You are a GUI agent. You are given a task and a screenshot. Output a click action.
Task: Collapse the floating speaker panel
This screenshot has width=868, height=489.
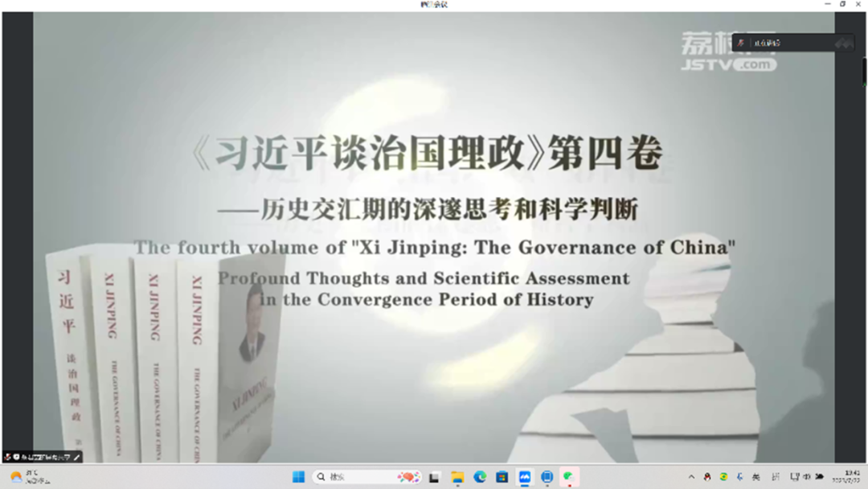[x=843, y=43]
